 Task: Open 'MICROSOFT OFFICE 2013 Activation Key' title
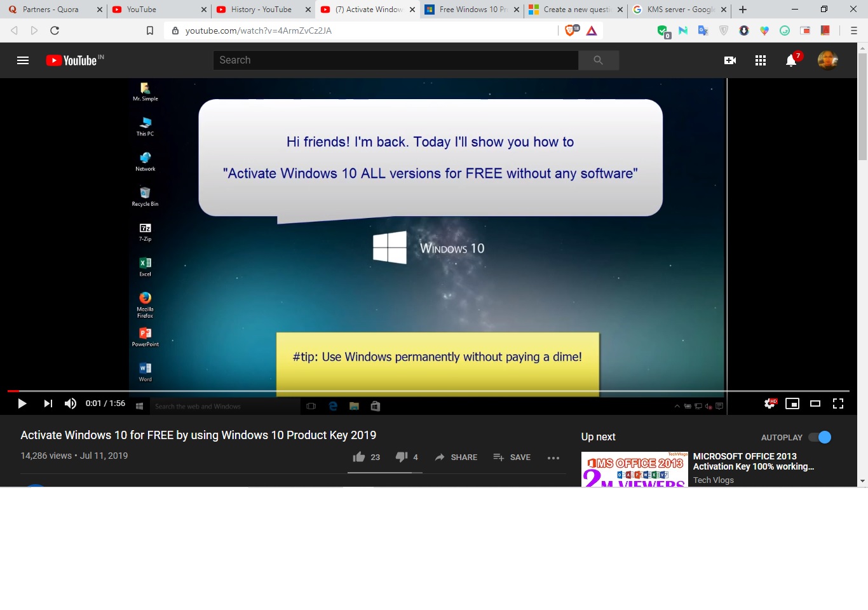pos(754,461)
